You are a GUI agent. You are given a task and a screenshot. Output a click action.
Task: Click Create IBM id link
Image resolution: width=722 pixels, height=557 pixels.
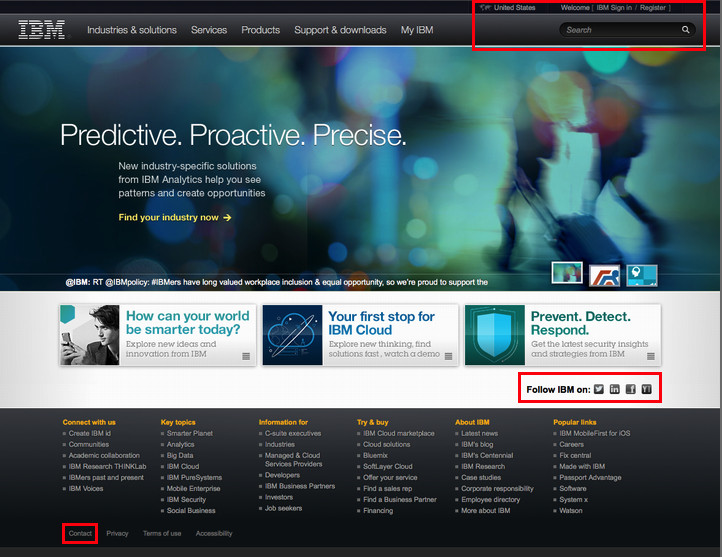point(90,433)
